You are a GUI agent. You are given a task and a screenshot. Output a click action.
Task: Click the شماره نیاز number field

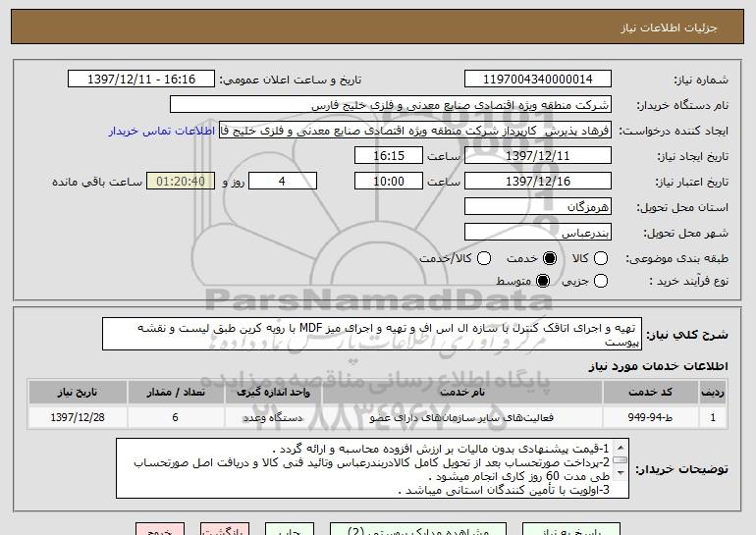(538, 80)
